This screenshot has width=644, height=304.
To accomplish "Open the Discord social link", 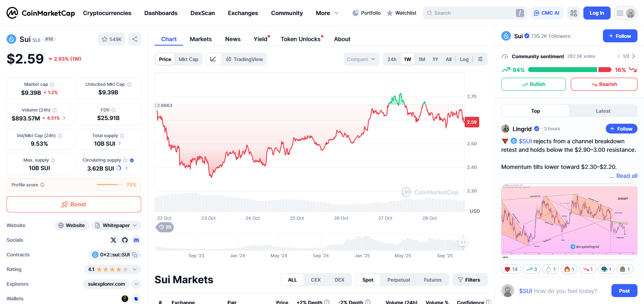I will point(136,240).
